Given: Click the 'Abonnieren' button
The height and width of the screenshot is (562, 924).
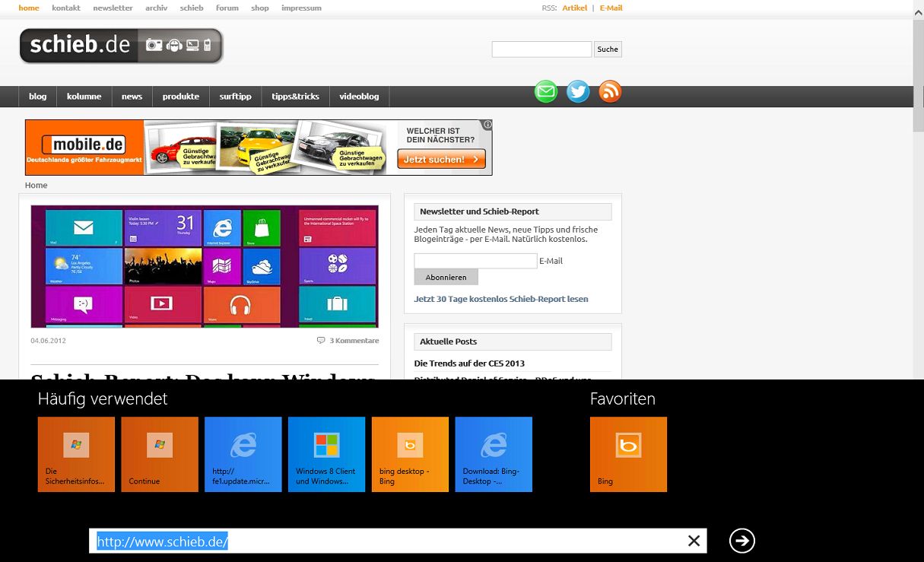Looking at the screenshot, I should tap(446, 277).
